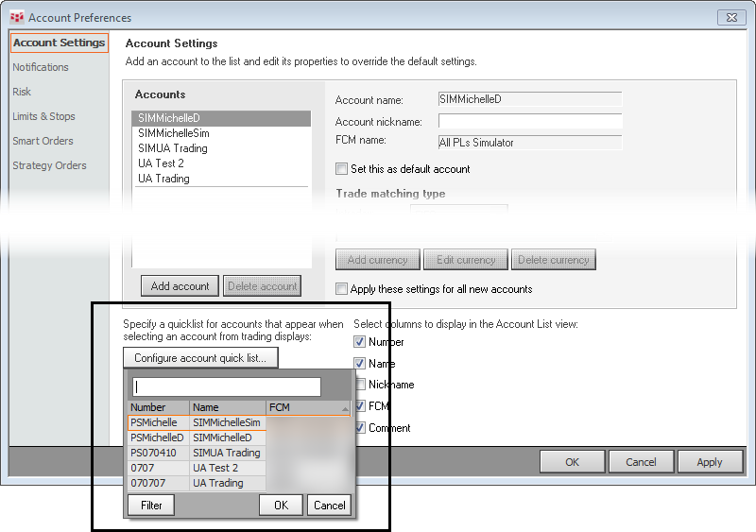Open the Notifications settings tab

(x=41, y=67)
